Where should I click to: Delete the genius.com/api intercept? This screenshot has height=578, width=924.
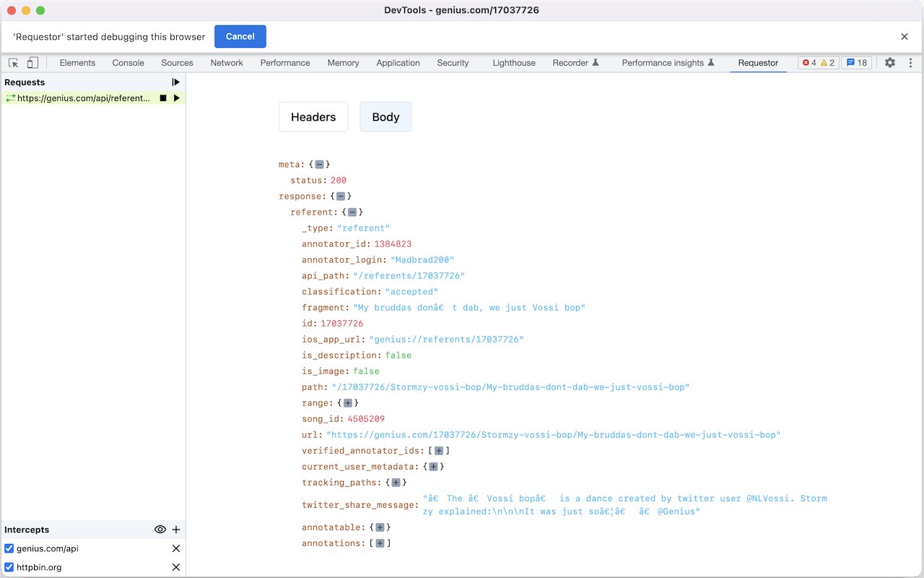tap(176, 548)
